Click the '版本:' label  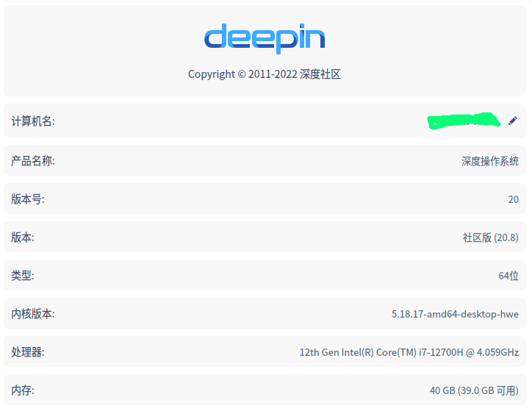tap(23, 237)
